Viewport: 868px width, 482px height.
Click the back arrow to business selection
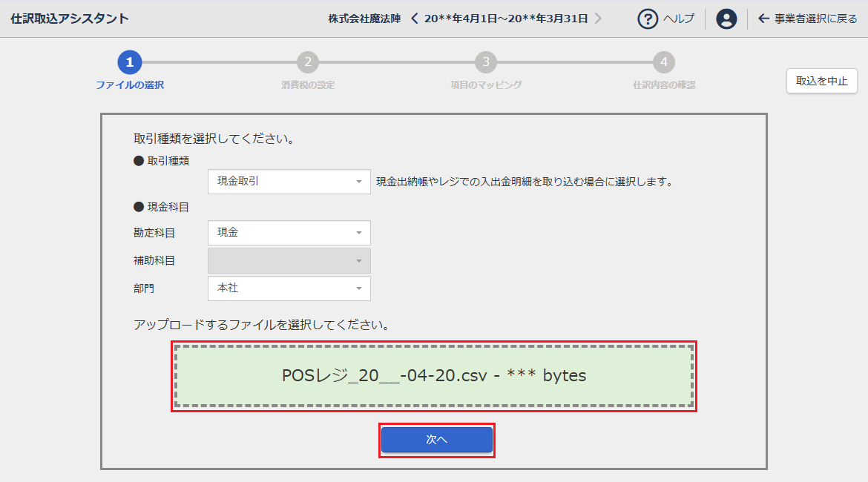(x=763, y=19)
